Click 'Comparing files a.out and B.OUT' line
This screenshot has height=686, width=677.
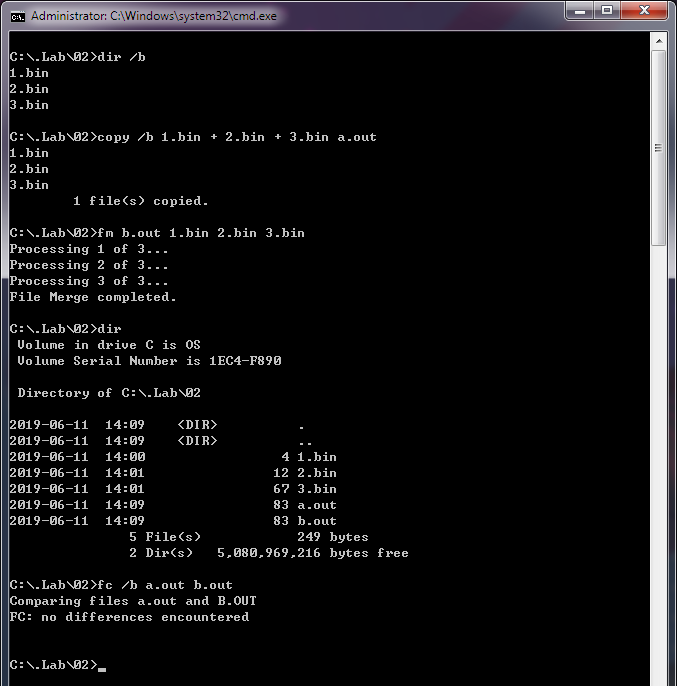coord(133,601)
